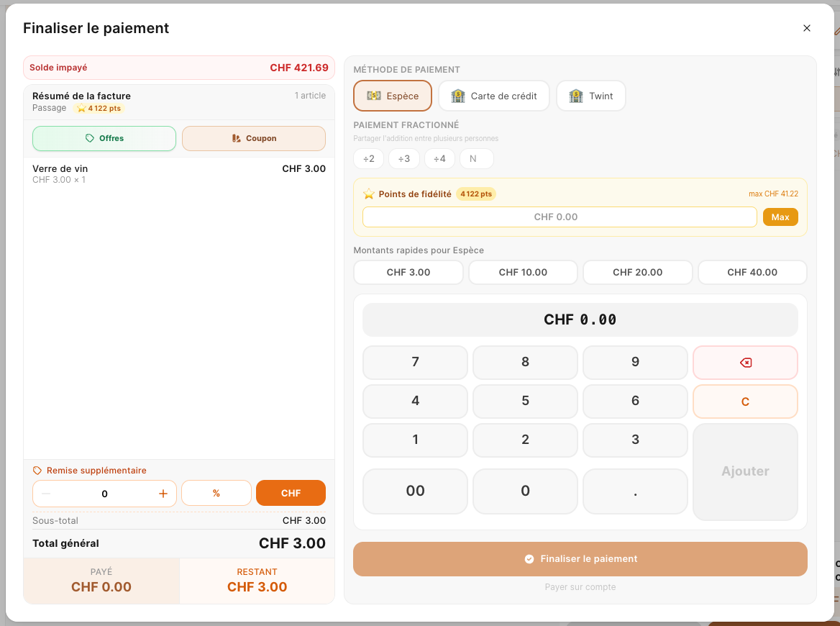Click the 1 article count label
This screenshot has height=626, width=840.
point(310,96)
